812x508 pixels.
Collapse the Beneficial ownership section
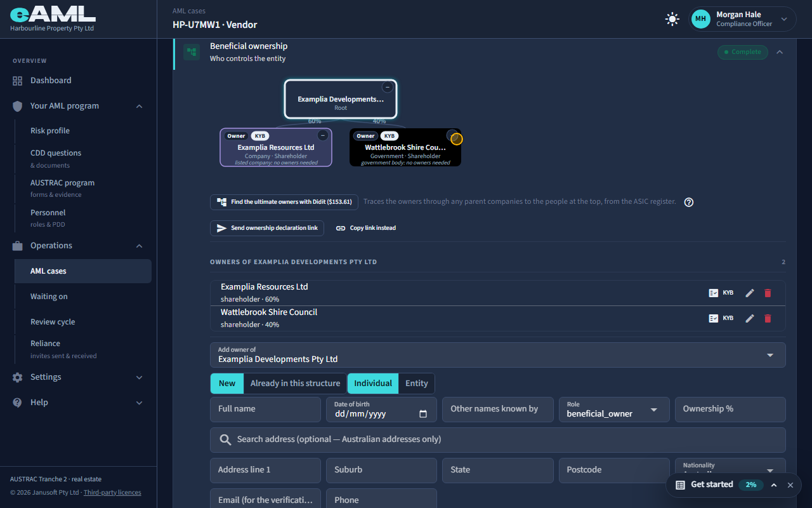click(780, 52)
